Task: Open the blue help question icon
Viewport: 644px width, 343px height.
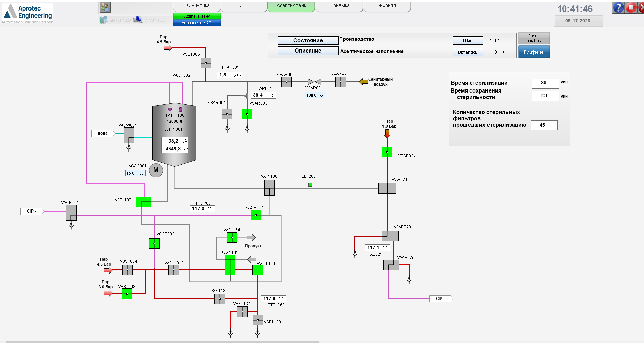Action: (618, 7)
